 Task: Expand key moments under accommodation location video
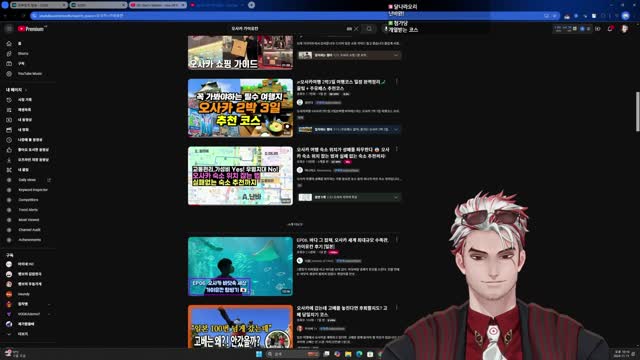point(396,197)
